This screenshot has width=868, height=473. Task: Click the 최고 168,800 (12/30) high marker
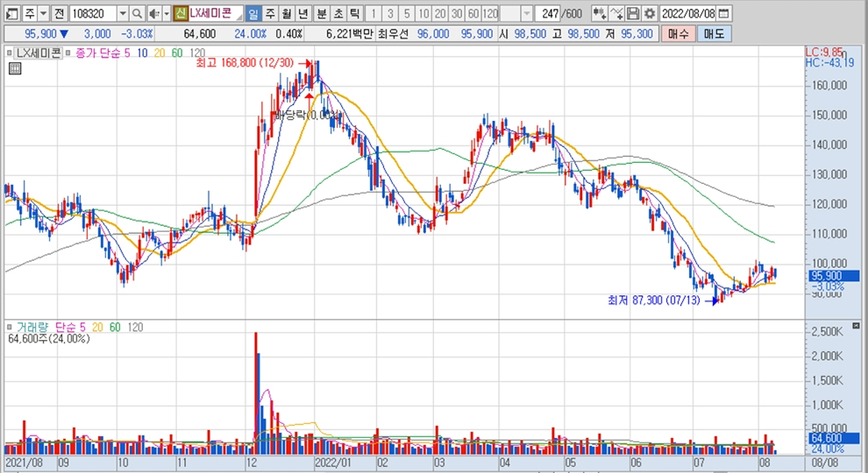coord(244,63)
